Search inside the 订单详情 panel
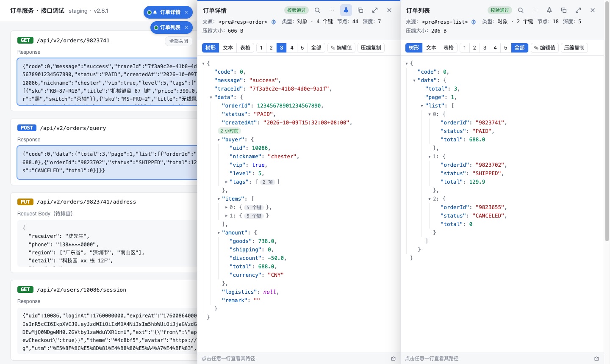Image resolution: width=610 pixels, height=364 pixels. pyautogui.click(x=317, y=10)
